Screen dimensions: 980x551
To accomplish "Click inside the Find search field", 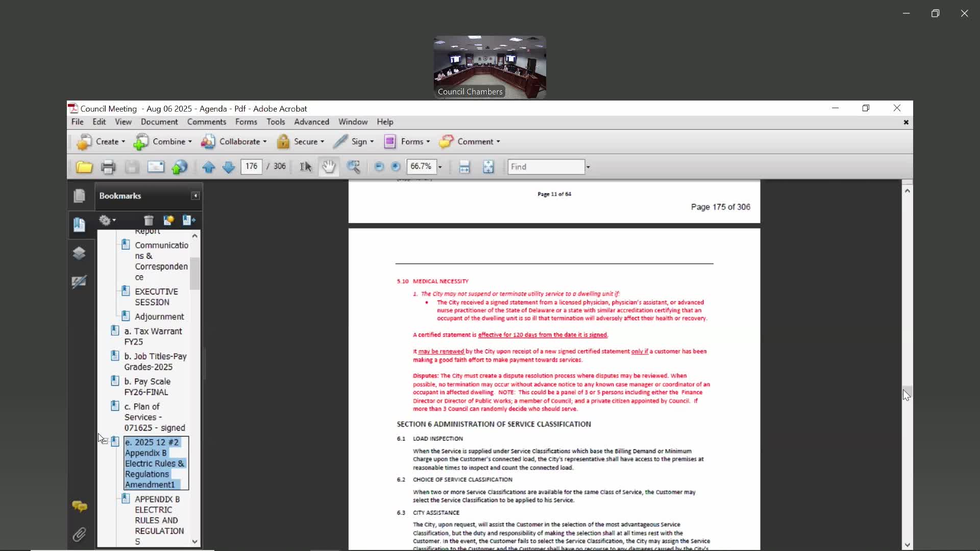I will (x=546, y=167).
